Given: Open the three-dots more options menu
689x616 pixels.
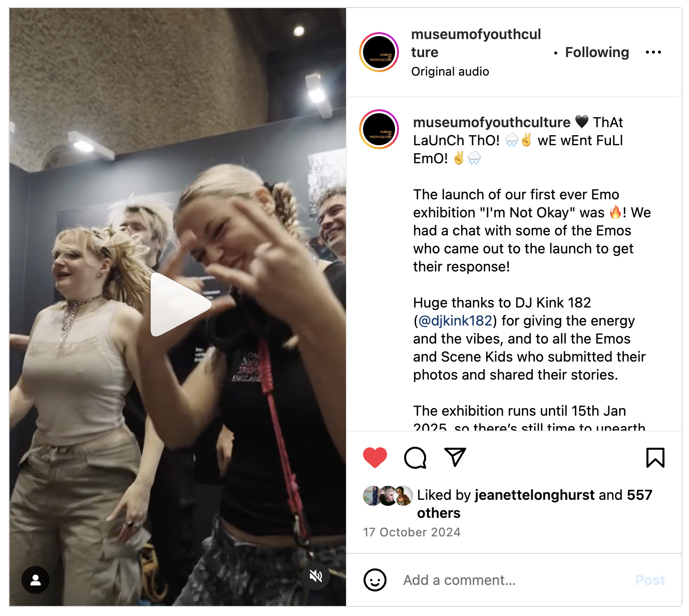Looking at the screenshot, I should (653, 52).
